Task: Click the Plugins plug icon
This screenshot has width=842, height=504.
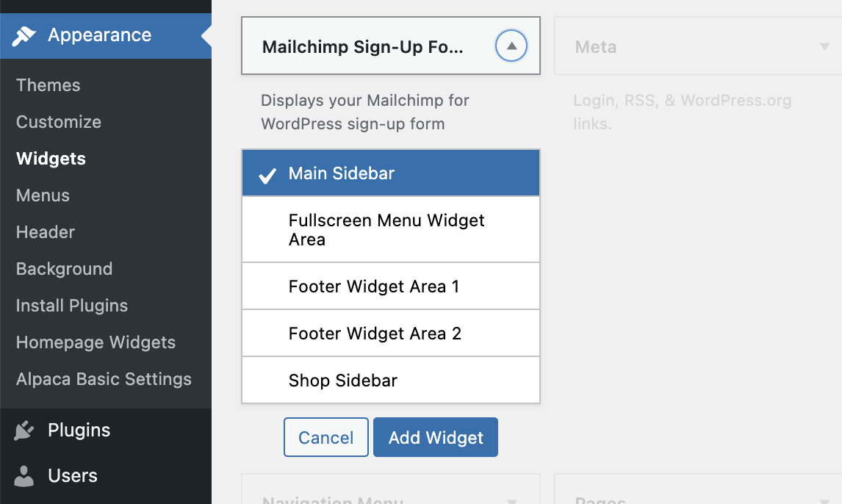Action: 22,430
